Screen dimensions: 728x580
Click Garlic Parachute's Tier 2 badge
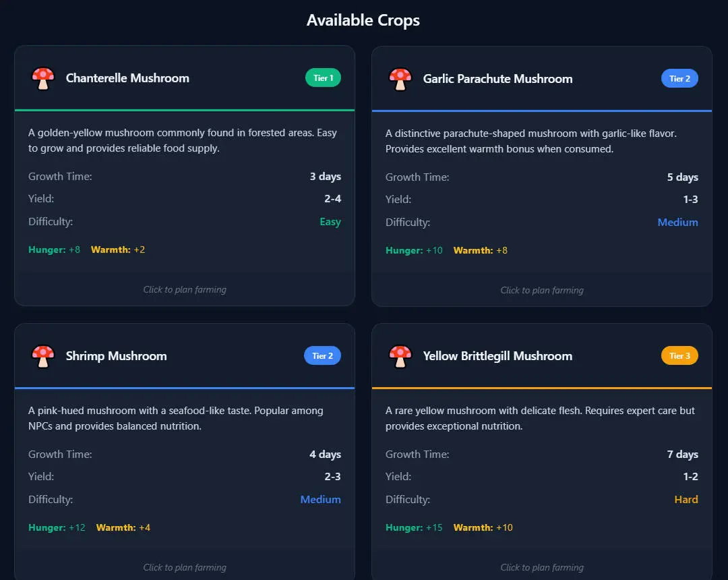[x=679, y=79]
